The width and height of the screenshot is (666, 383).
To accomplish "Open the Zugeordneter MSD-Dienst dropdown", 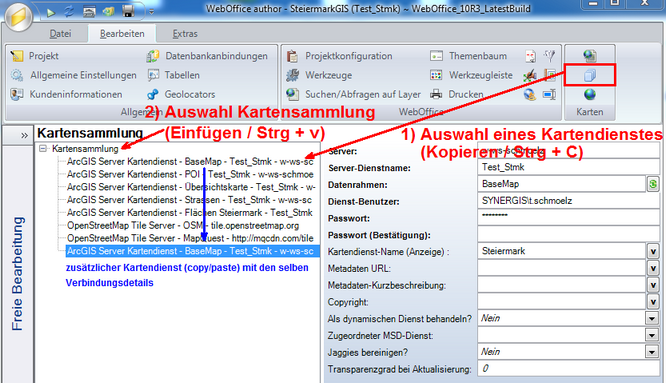I will point(652,335).
